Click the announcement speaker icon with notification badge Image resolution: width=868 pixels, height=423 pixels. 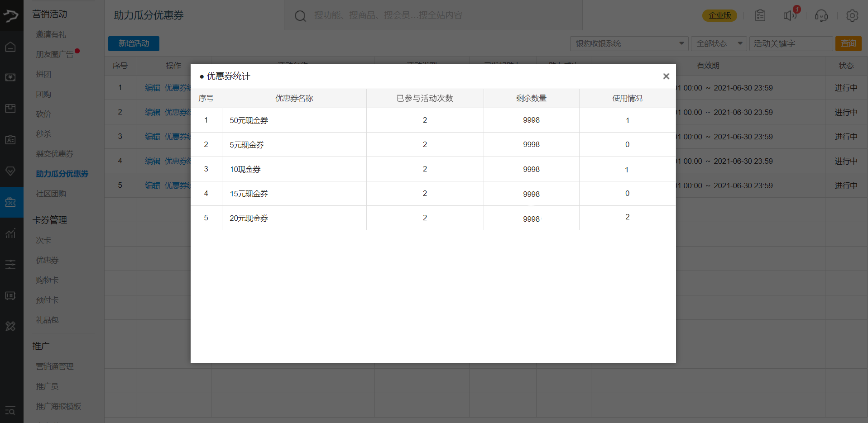tap(790, 15)
